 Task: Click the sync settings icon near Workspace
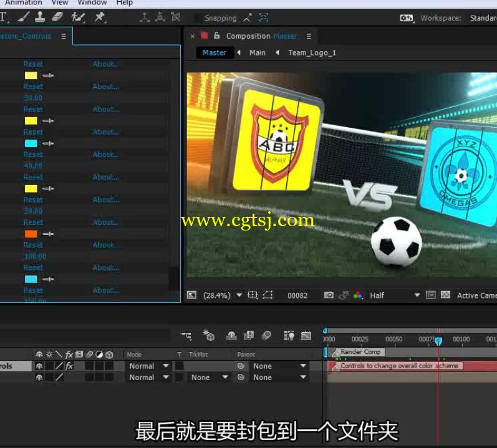point(407,18)
